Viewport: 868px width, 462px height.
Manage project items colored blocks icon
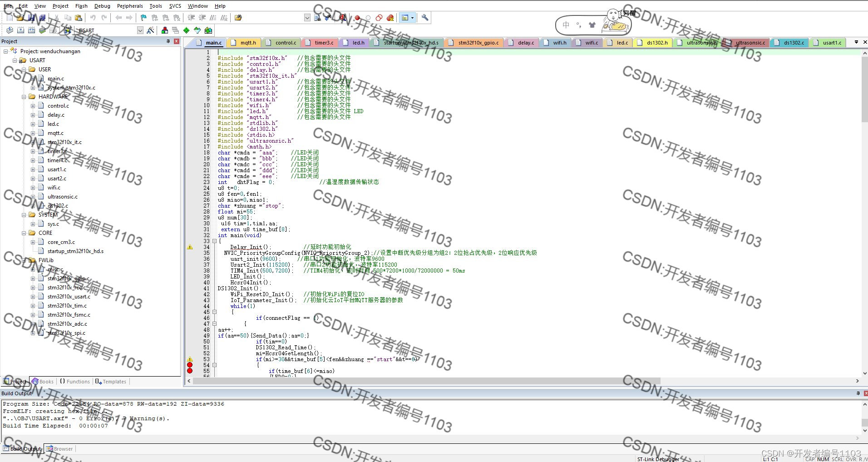point(165,30)
